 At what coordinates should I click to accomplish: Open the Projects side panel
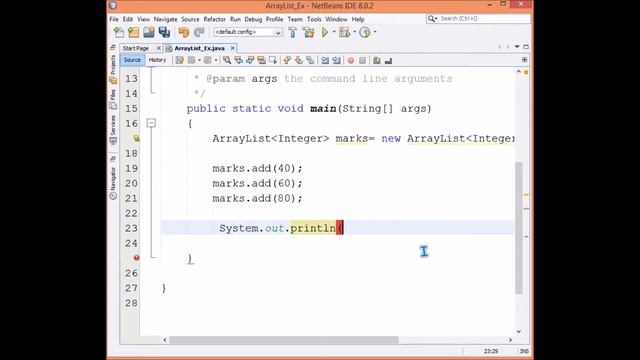(113, 69)
